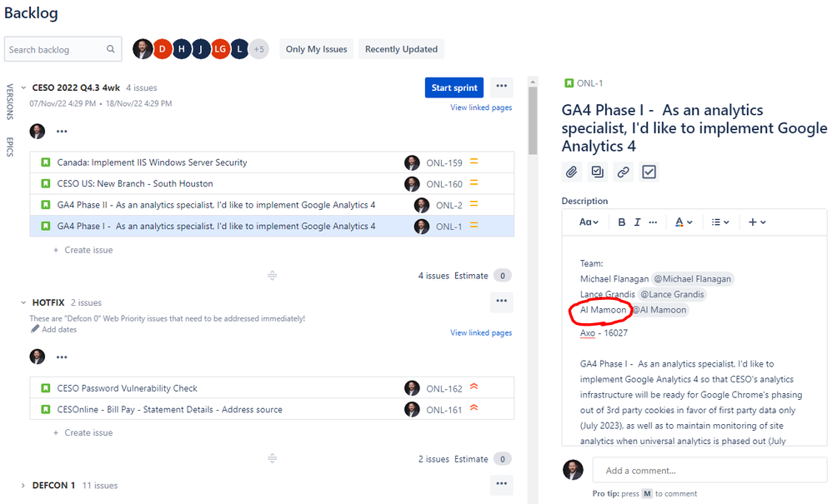Filter by the photo avatar user
This screenshot has width=832, height=504.
pos(143,49)
